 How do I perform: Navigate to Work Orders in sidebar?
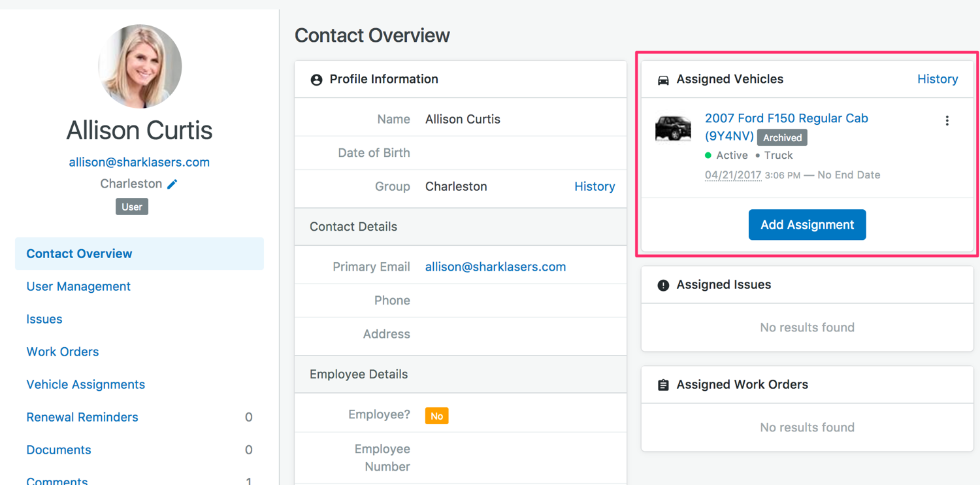click(x=63, y=352)
